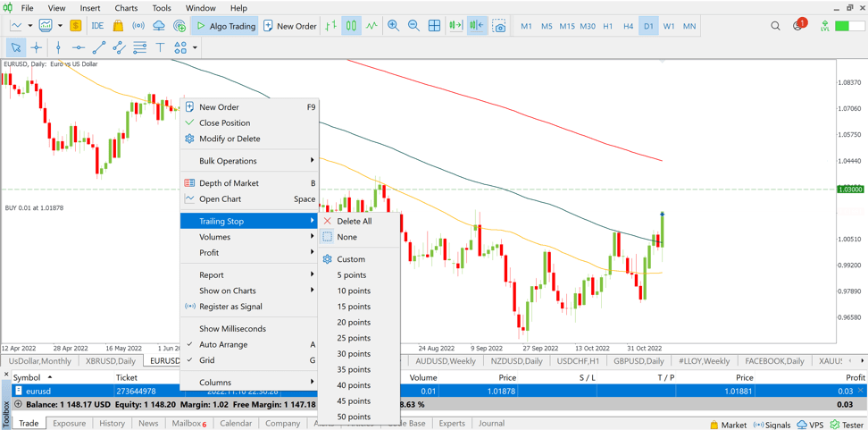Switch to the History tab
This screenshot has width=868, height=430.
113,424
